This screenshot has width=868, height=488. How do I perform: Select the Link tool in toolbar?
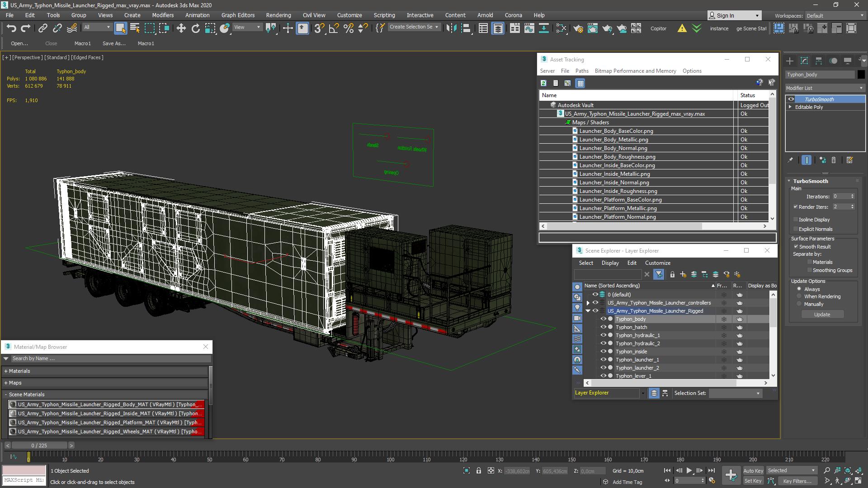[x=42, y=28]
